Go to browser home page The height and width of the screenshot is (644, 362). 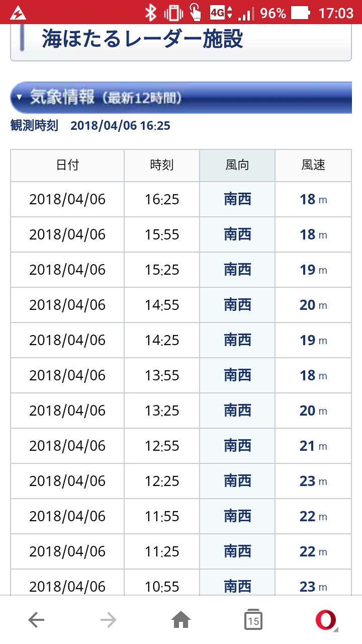[181, 620]
